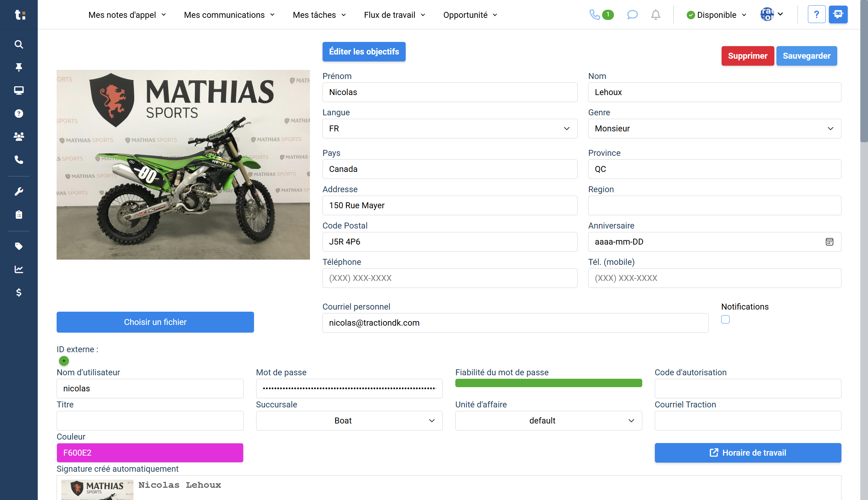Open the Succursale dropdown showing Boat
The image size is (868, 500).
[349, 421]
